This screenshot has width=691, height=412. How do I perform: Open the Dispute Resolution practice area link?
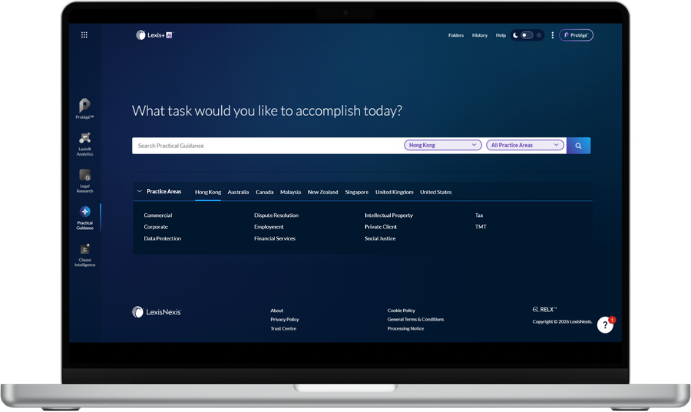tap(276, 215)
